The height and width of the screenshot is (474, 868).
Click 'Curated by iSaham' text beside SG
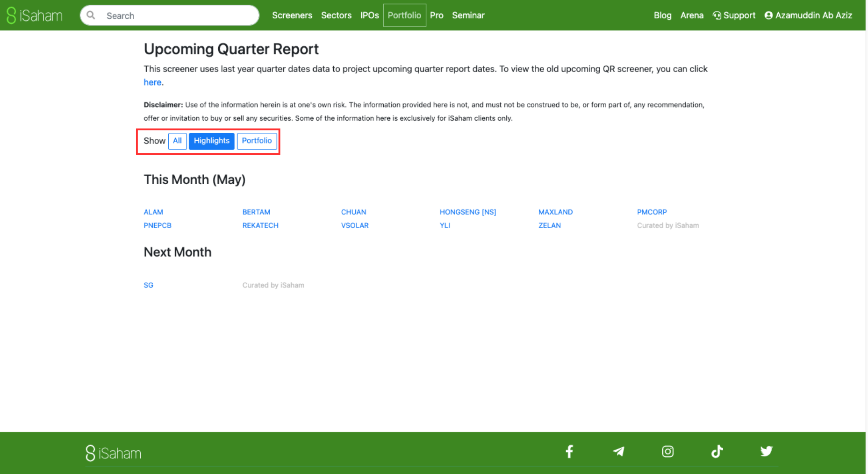click(x=273, y=285)
